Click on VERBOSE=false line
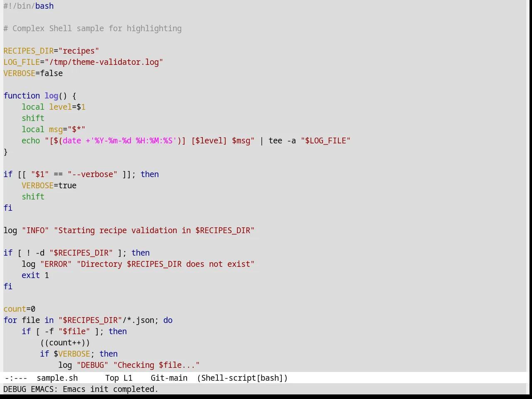This screenshot has height=399, width=532. coord(33,73)
